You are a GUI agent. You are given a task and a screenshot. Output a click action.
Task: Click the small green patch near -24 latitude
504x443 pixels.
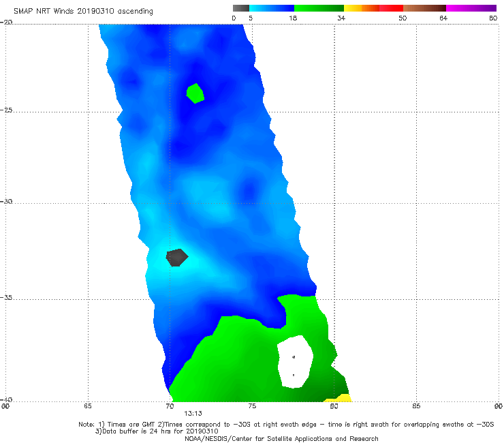[195, 93]
